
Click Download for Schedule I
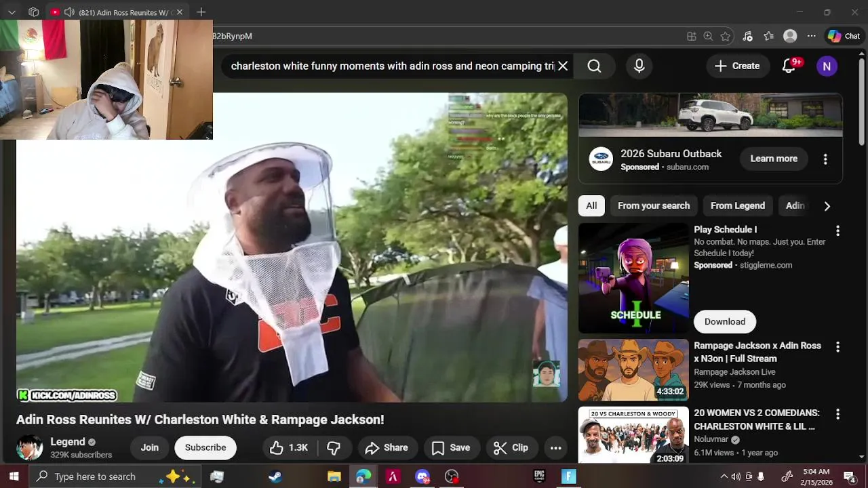pyautogui.click(x=724, y=321)
